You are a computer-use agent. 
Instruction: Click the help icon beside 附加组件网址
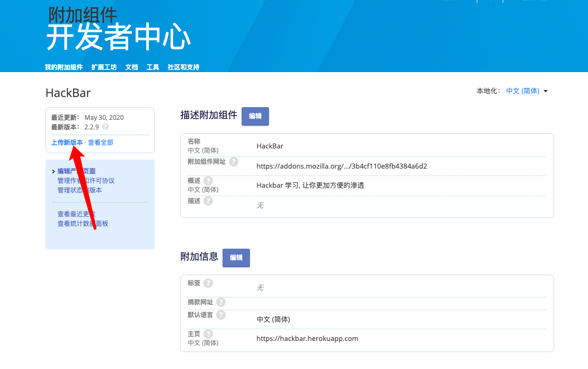234,162
